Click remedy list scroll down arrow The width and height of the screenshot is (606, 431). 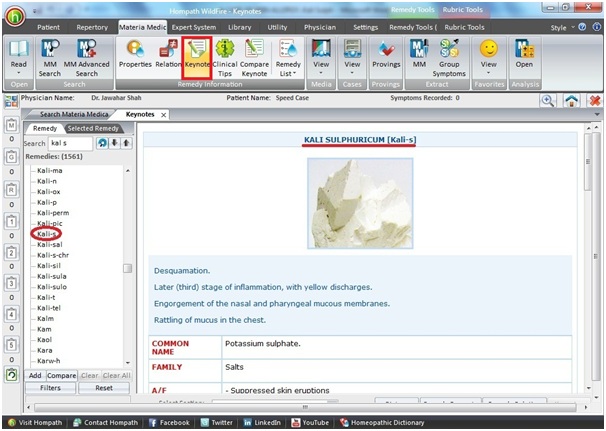tap(128, 363)
